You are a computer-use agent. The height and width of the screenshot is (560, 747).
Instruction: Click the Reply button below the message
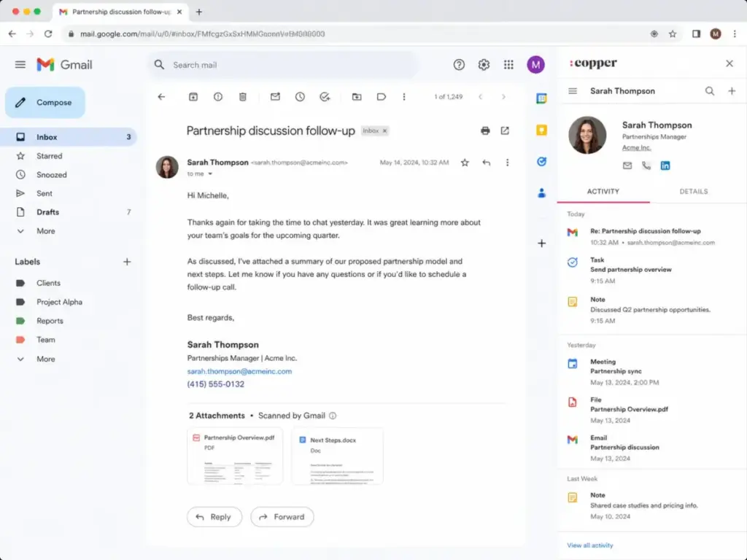tap(214, 517)
